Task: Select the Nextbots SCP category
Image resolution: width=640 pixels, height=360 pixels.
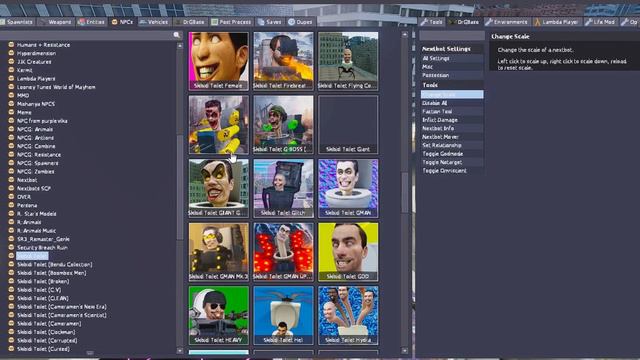Action: point(33,188)
